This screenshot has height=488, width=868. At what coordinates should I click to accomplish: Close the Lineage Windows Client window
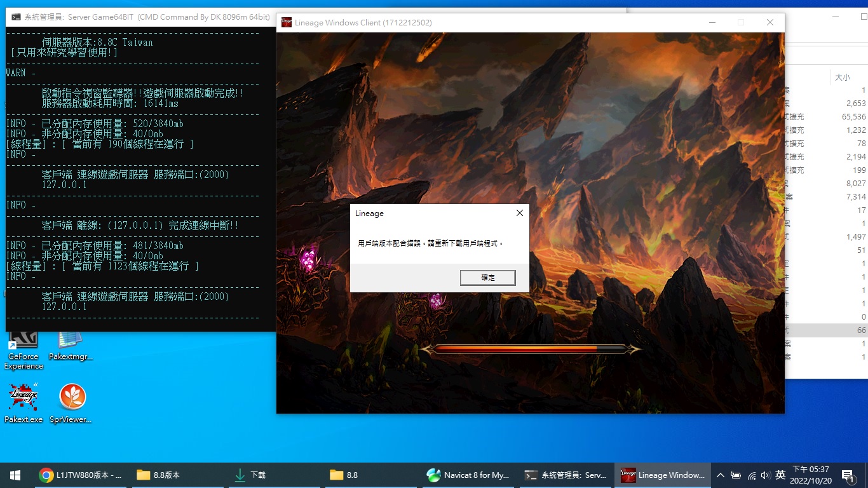coord(770,22)
